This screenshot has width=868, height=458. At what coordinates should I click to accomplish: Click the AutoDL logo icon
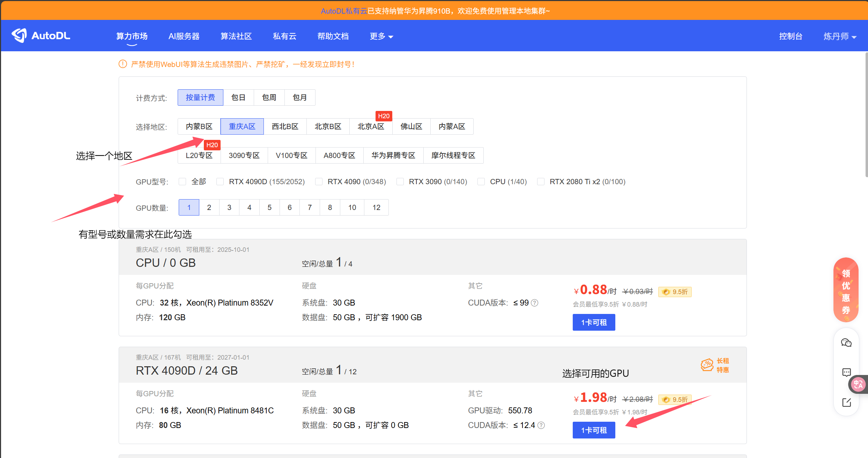click(19, 36)
